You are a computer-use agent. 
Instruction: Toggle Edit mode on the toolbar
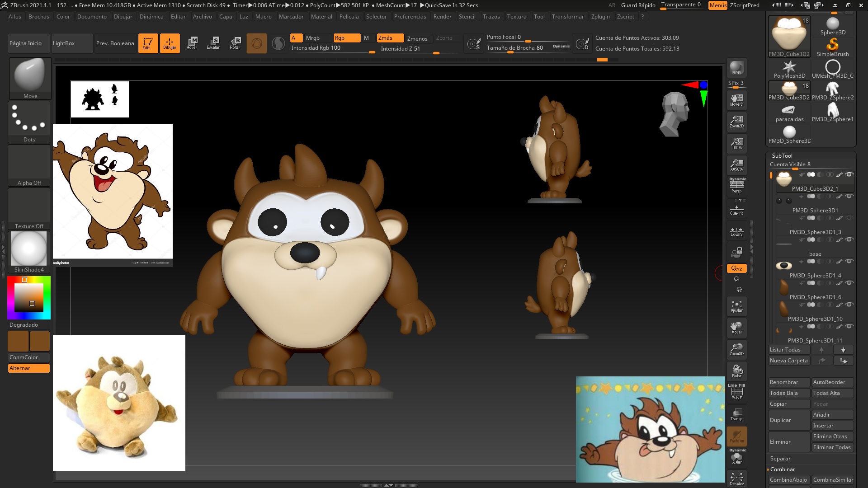148,43
